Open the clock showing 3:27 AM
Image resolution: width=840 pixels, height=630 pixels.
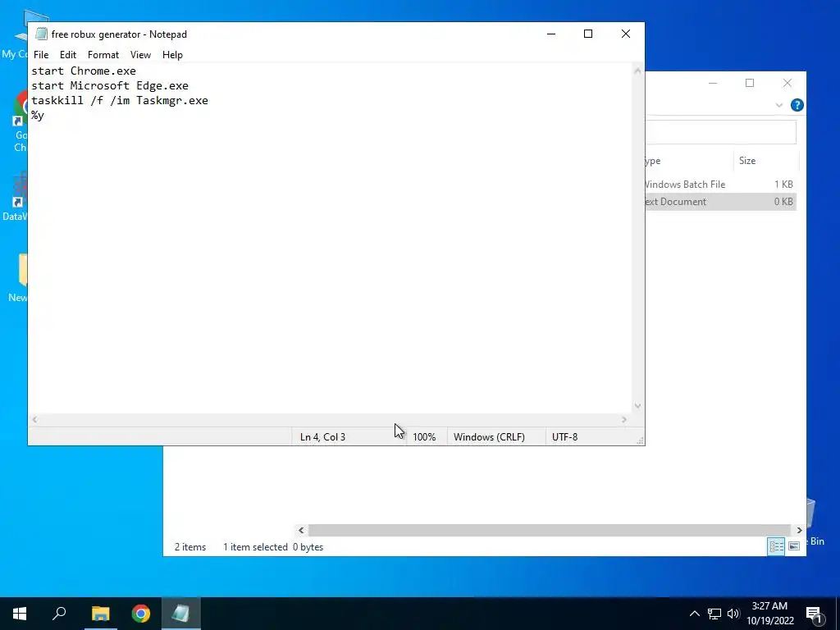click(x=769, y=614)
